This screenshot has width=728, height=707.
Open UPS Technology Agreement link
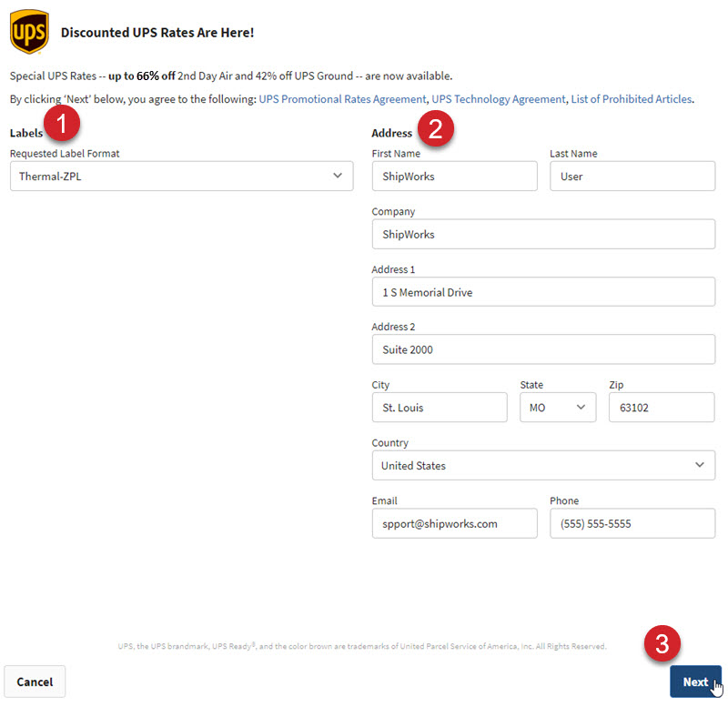point(499,99)
